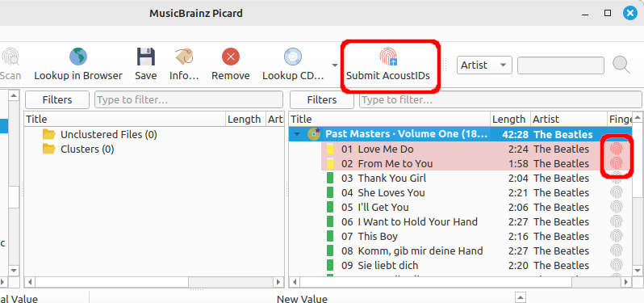The width and height of the screenshot is (644, 303).
Task: Sort right pane by Artist column
Action: click(x=569, y=120)
